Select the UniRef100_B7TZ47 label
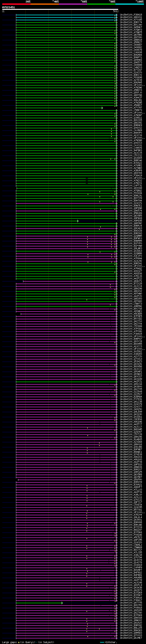Viewport: 146px width, 644px height. (131, 70)
